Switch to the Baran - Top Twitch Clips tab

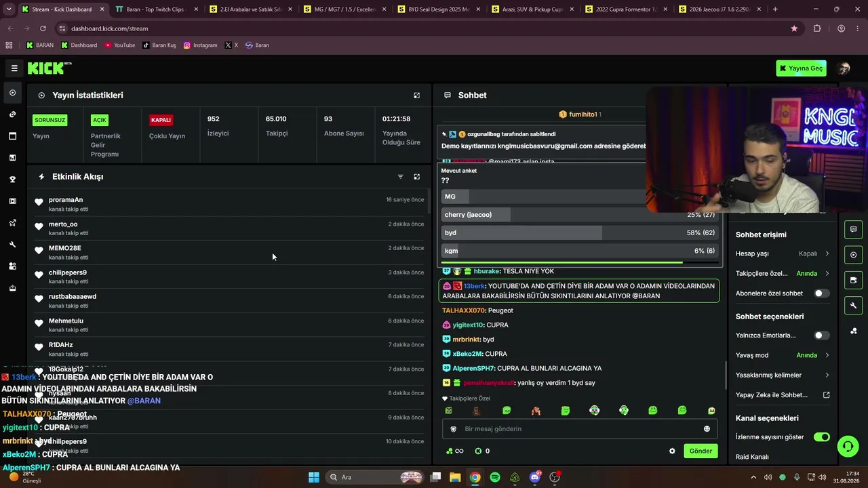point(156,9)
